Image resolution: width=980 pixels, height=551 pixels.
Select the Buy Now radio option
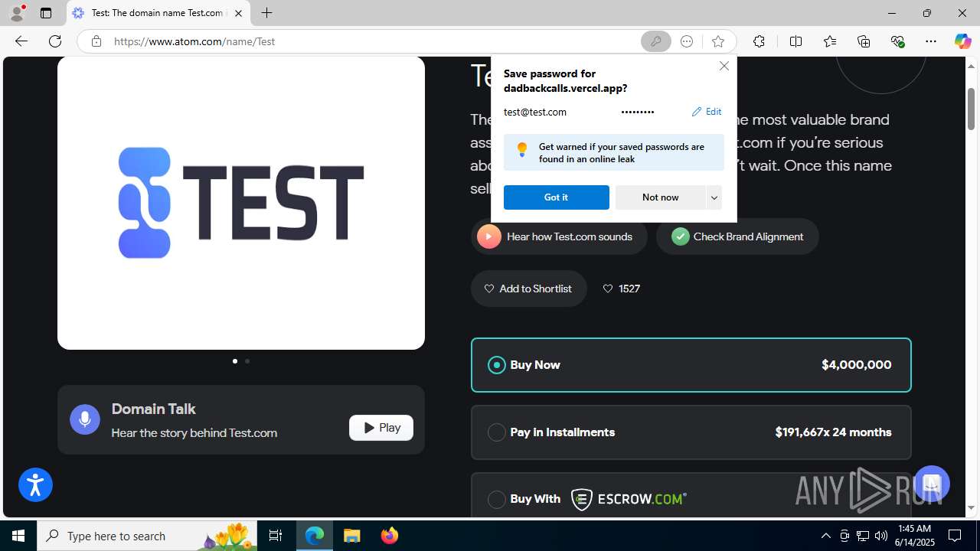[497, 365]
